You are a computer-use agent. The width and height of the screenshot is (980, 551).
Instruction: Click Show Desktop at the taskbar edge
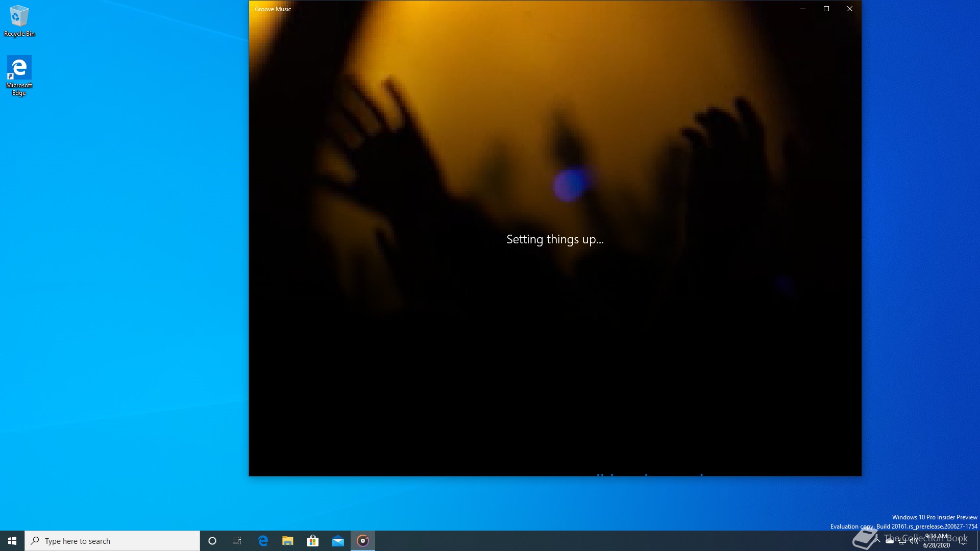click(x=978, y=541)
